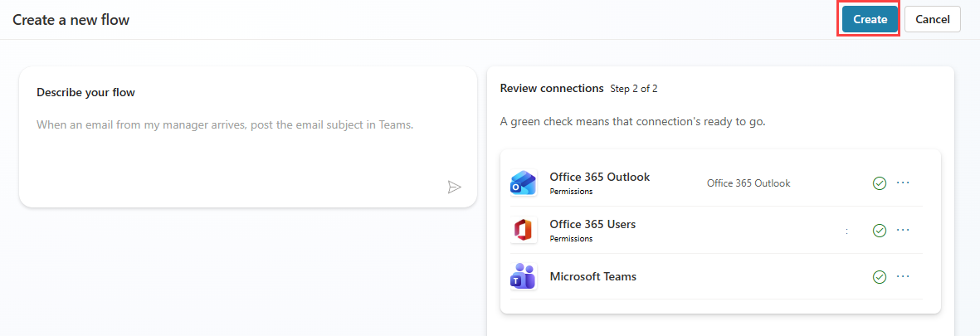The height and width of the screenshot is (336, 980).
Task: Click the Office 365 Users app icon
Action: click(x=523, y=231)
